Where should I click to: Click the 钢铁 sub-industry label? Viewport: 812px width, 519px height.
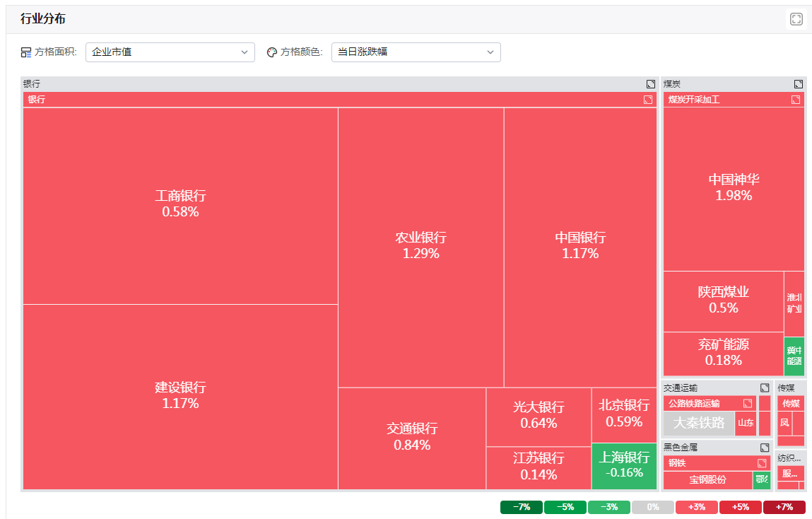pyautogui.click(x=677, y=463)
